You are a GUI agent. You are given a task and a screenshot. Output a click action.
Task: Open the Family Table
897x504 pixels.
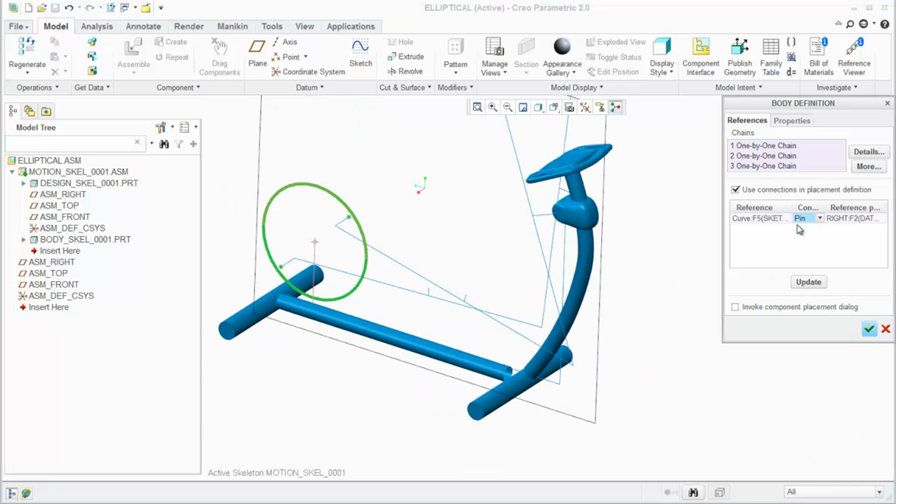tap(771, 56)
